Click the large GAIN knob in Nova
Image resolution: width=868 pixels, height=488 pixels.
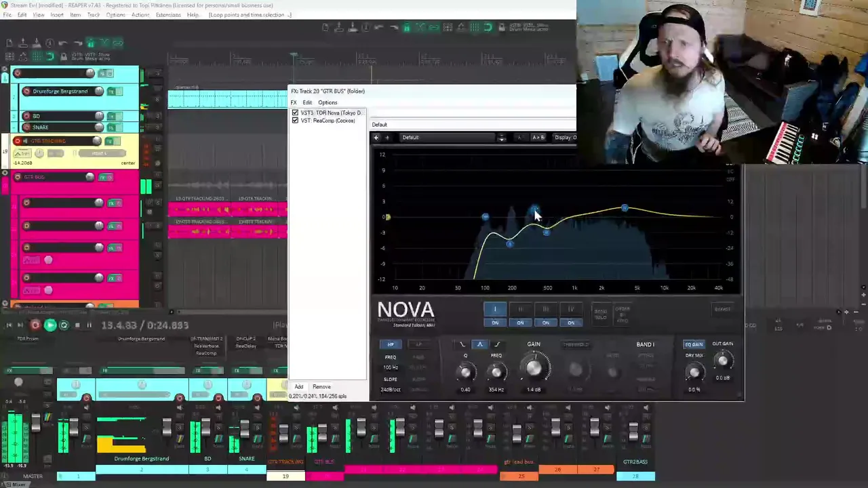534,368
